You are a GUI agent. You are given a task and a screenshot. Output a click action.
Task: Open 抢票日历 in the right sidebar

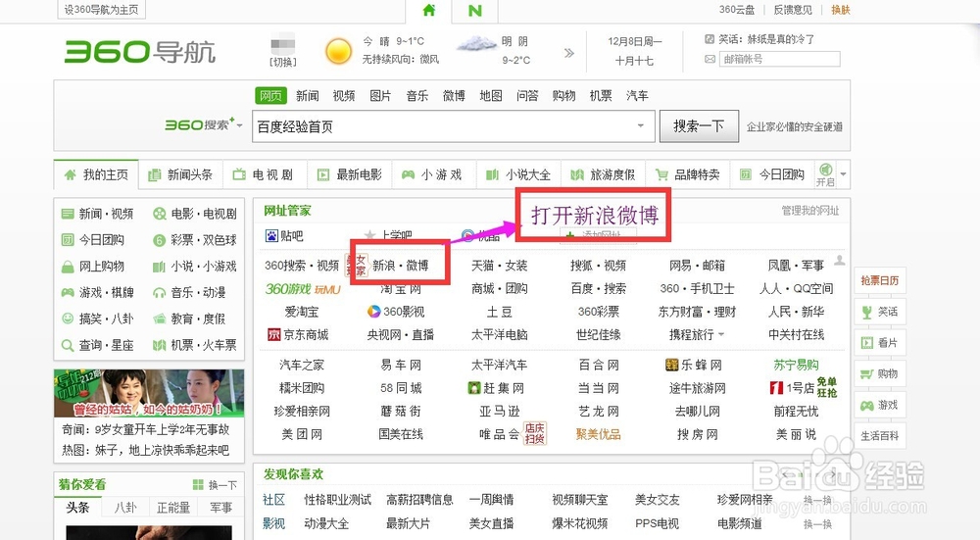pos(879,280)
